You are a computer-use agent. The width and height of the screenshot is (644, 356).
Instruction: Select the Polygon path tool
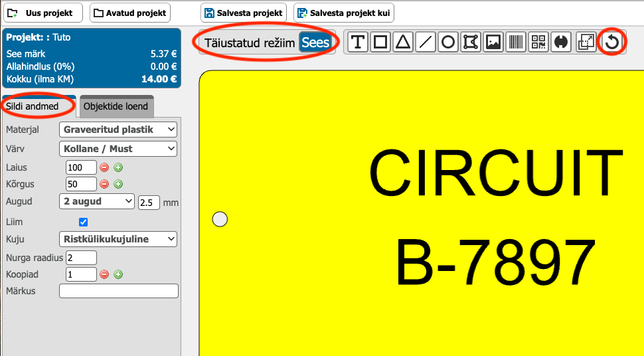(471, 42)
